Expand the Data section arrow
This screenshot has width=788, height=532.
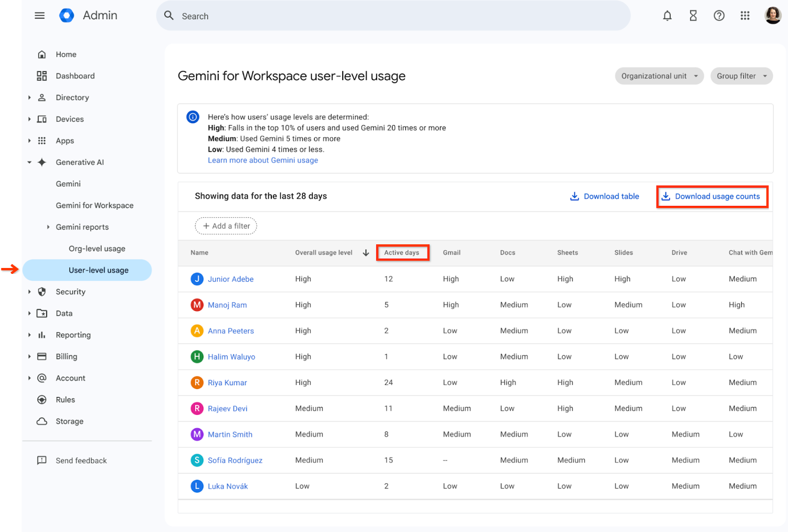(30, 313)
